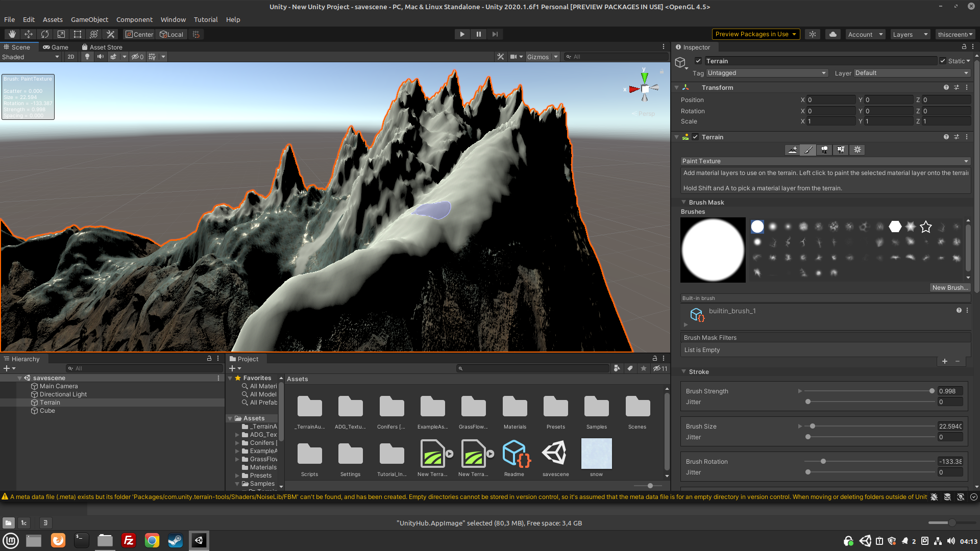Select Create Neighbor Terrains tool
The image size is (980, 551).
pyautogui.click(x=793, y=149)
